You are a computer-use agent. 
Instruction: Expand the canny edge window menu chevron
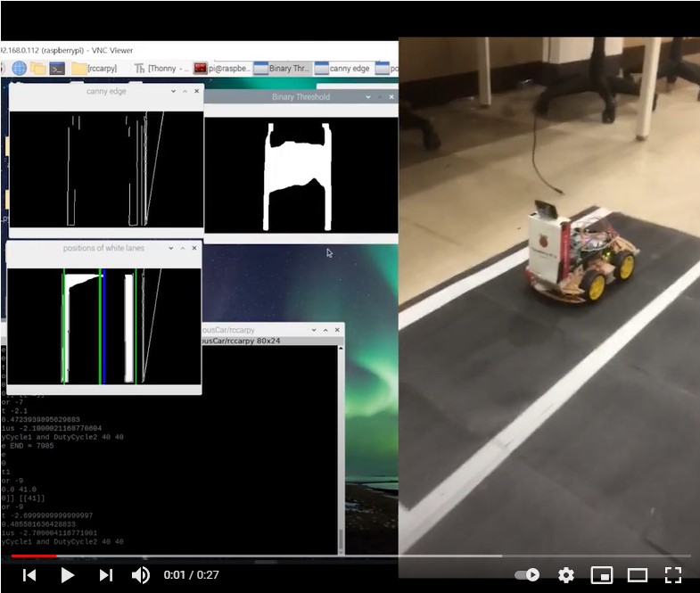[173, 91]
